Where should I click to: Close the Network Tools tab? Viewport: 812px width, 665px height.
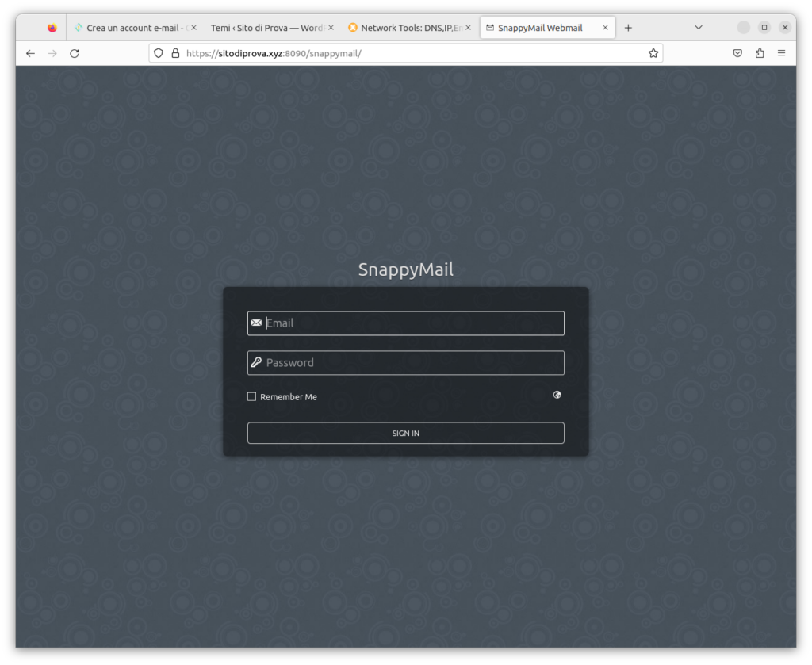[468, 28]
